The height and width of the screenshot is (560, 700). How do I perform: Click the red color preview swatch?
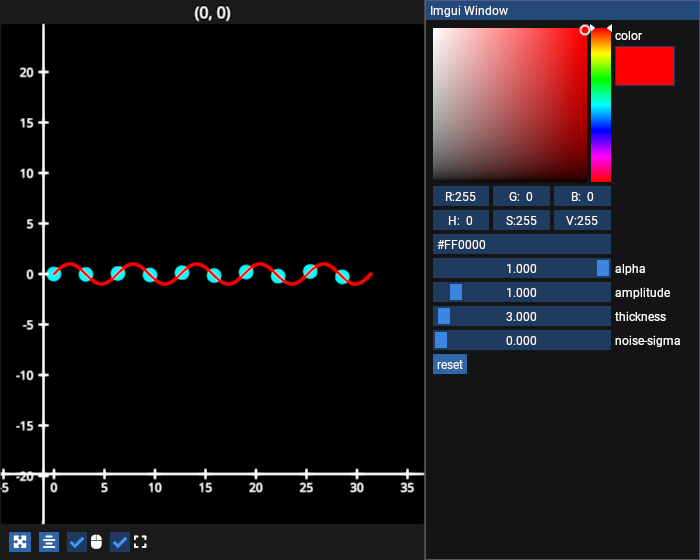(644, 66)
